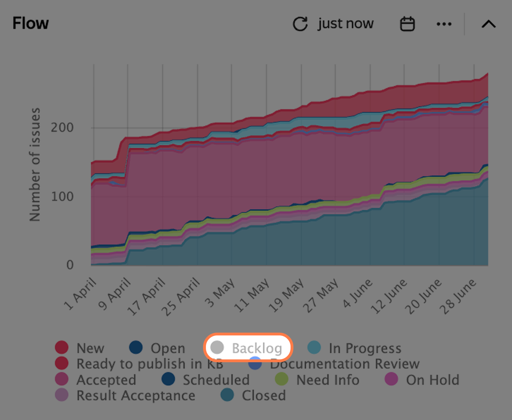
Task: Open the three-dots more options menu
Action: 444,24
